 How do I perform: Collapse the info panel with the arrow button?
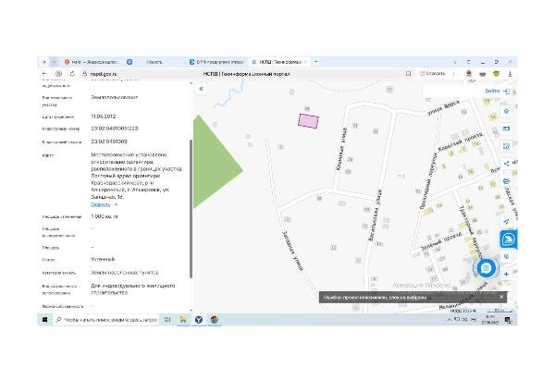[201, 89]
